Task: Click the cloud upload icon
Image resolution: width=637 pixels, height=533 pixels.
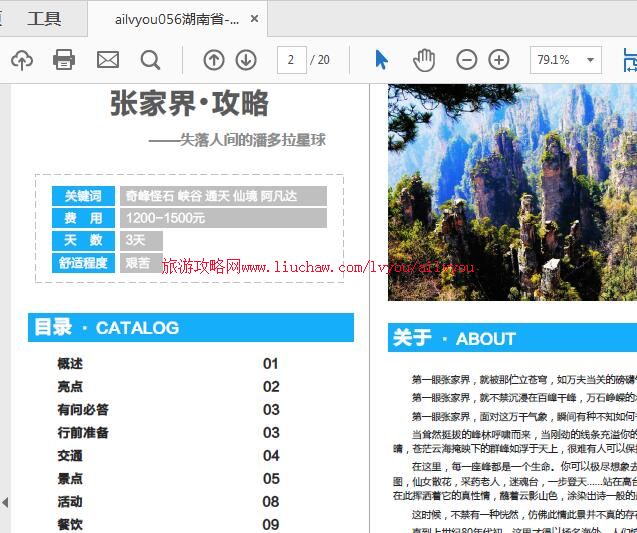Action: [21, 60]
